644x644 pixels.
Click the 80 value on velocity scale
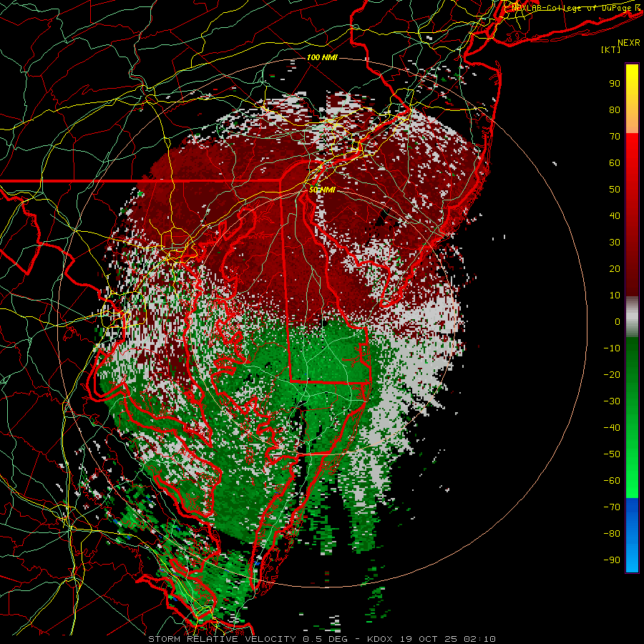coord(615,109)
